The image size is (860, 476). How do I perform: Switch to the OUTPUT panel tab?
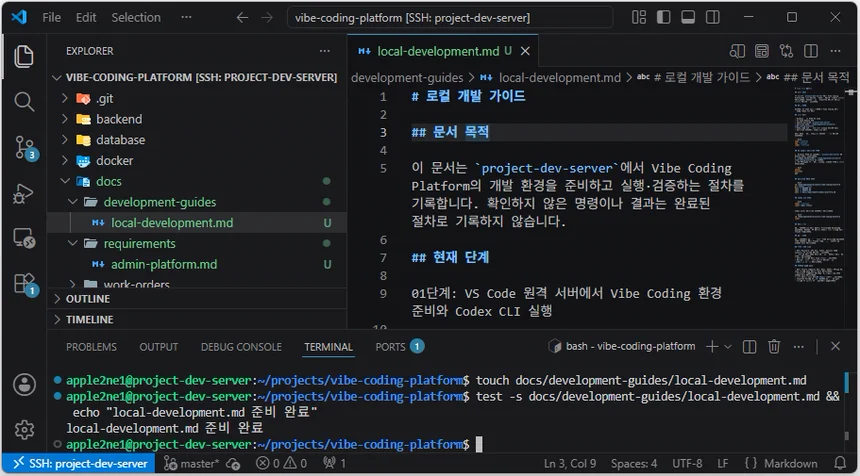pyautogui.click(x=159, y=347)
